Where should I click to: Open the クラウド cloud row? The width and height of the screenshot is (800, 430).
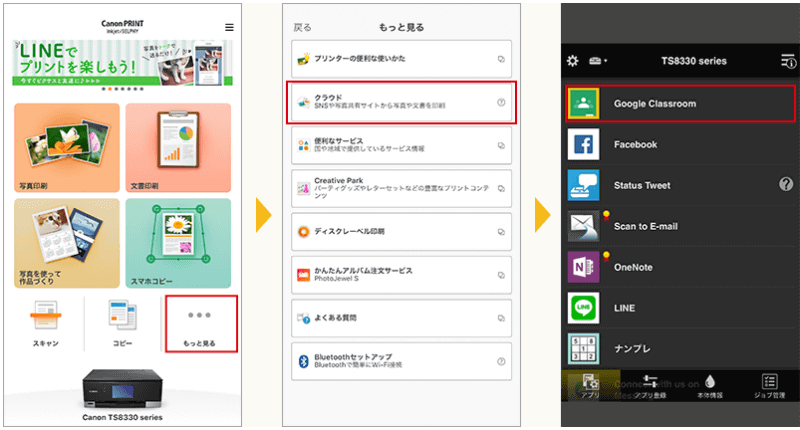[402, 102]
